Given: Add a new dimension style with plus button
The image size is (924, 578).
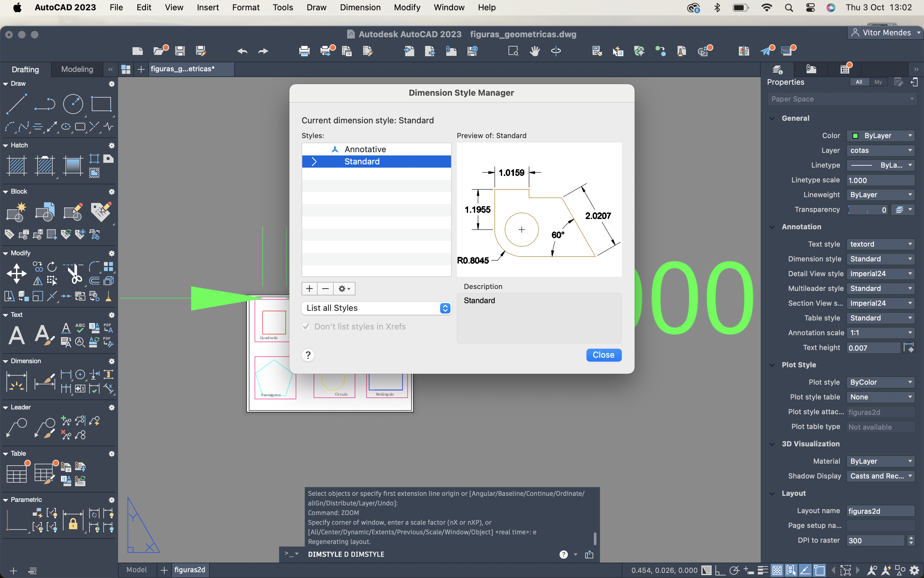Looking at the screenshot, I should [x=309, y=289].
